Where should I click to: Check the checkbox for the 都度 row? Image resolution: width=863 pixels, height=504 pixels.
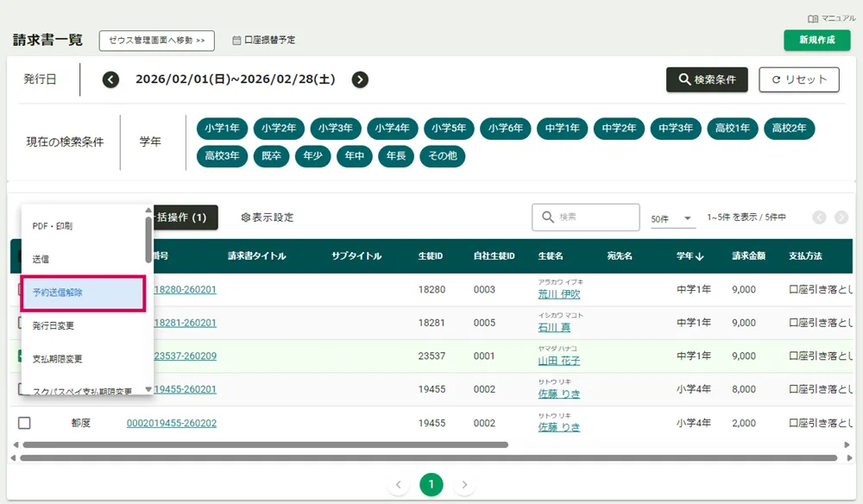pyautogui.click(x=24, y=423)
